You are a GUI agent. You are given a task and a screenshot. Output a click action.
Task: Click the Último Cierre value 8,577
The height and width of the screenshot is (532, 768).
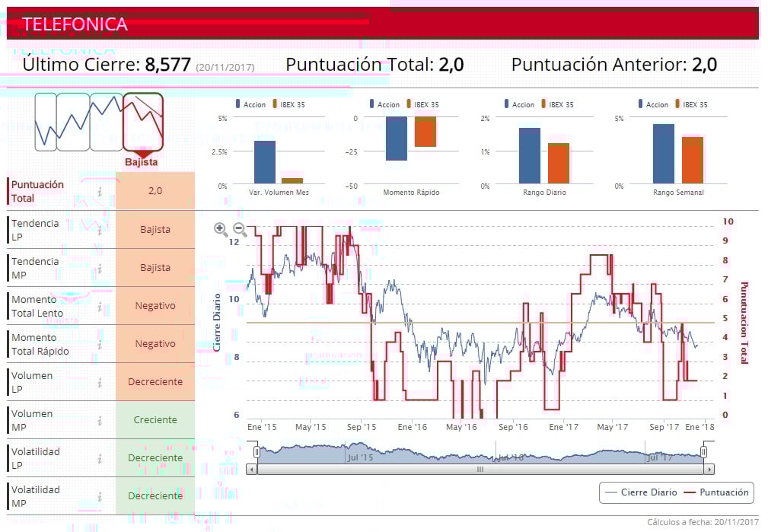point(167,65)
